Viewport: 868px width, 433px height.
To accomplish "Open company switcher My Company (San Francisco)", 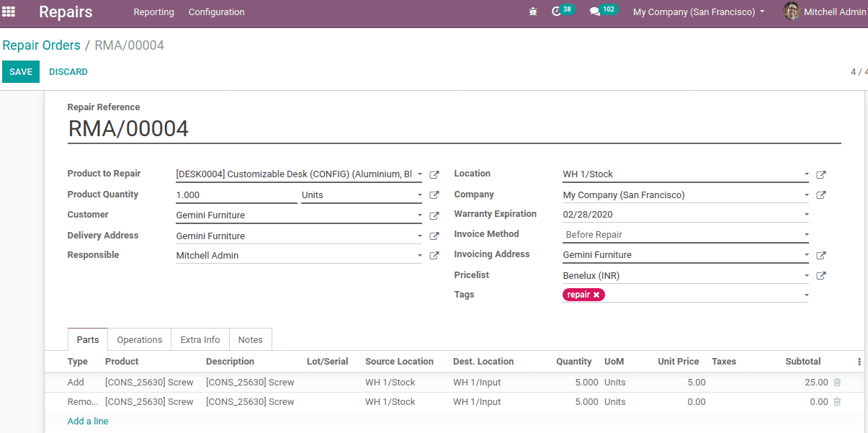I will (699, 12).
